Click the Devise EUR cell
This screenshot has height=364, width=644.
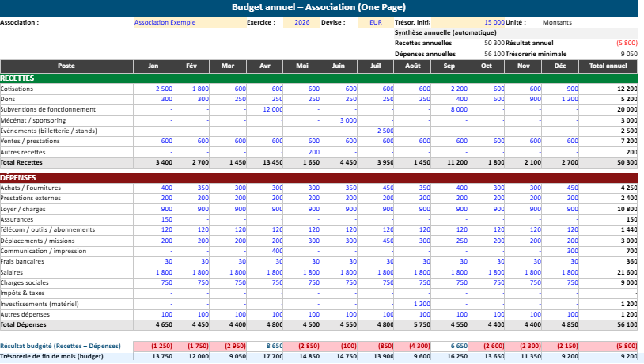coord(375,23)
